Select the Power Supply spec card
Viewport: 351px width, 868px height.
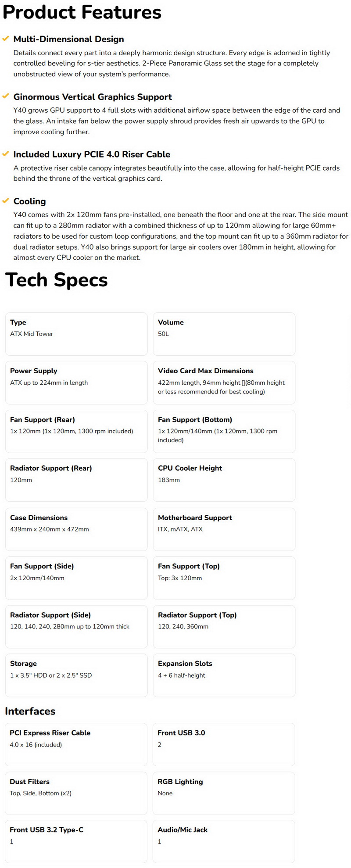click(x=76, y=382)
